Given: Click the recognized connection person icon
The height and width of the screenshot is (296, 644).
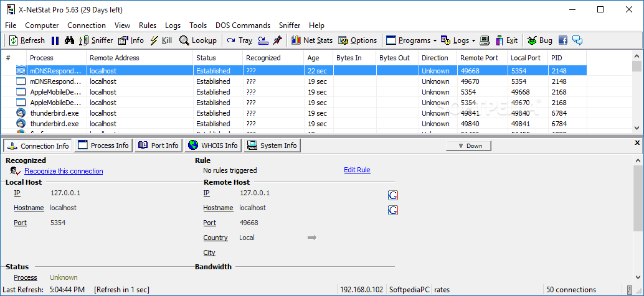Looking at the screenshot, I should (x=16, y=171).
